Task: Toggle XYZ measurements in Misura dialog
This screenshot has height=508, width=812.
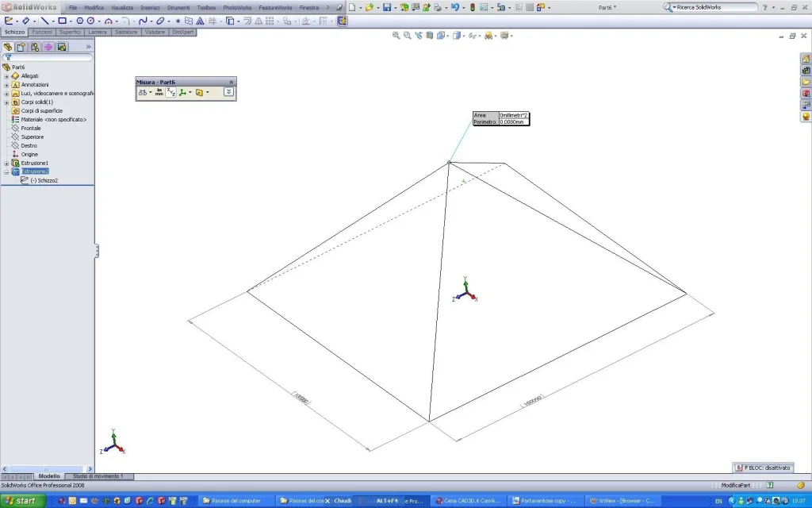Action: (x=171, y=92)
